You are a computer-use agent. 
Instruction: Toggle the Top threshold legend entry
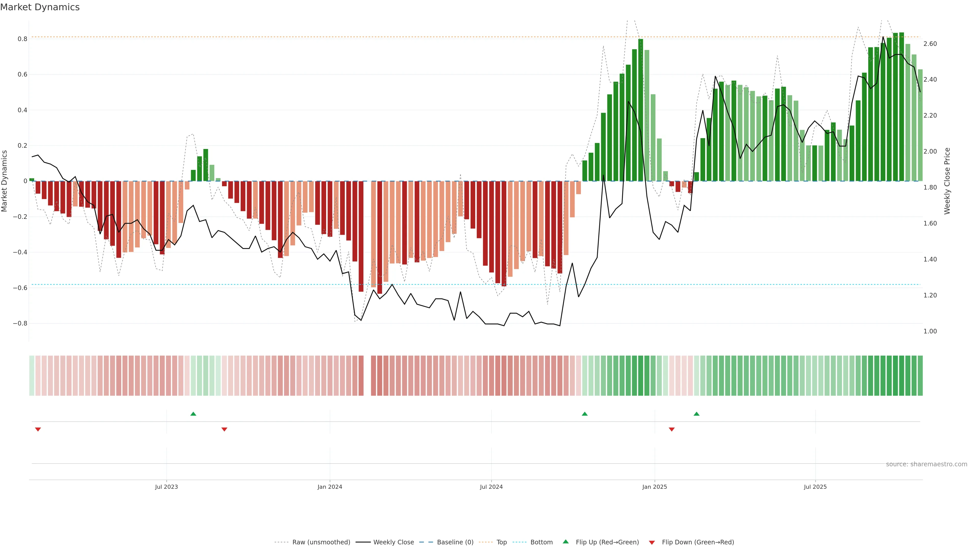click(501, 542)
